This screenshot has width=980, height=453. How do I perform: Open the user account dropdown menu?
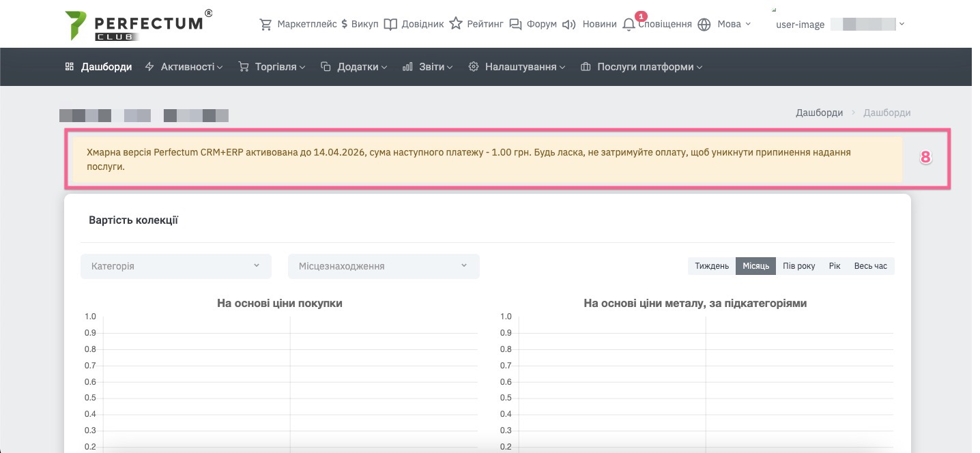pos(902,25)
